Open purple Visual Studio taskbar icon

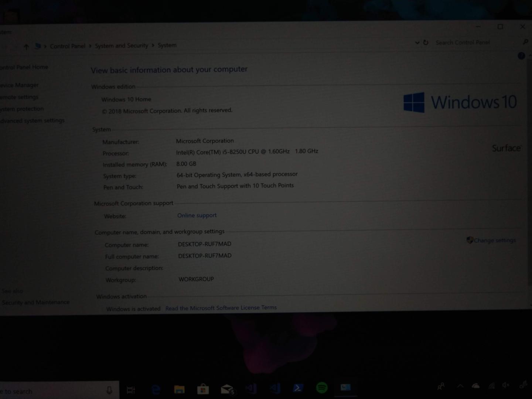pos(251,389)
